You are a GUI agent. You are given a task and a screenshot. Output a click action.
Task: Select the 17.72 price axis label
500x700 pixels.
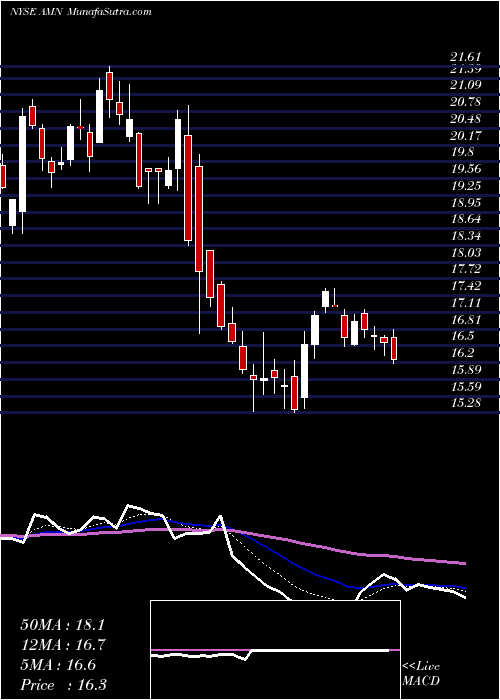(466, 269)
